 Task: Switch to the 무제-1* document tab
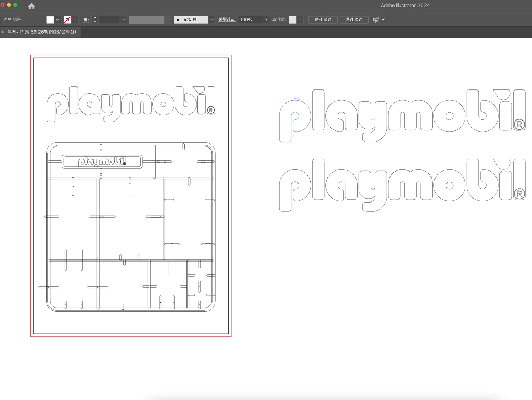click(x=42, y=32)
